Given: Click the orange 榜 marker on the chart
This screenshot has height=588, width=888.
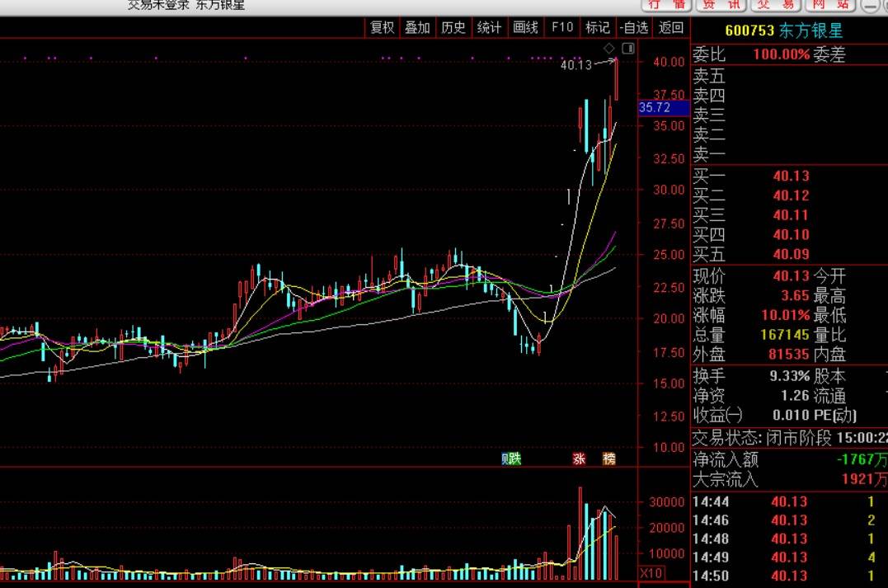Looking at the screenshot, I should tap(608, 459).
